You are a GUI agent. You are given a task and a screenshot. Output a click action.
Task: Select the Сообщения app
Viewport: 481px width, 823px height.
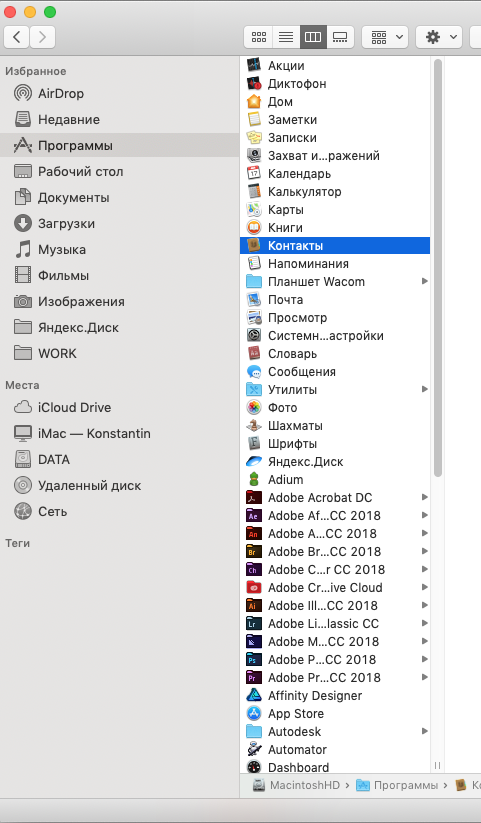pyautogui.click(x=335, y=371)
